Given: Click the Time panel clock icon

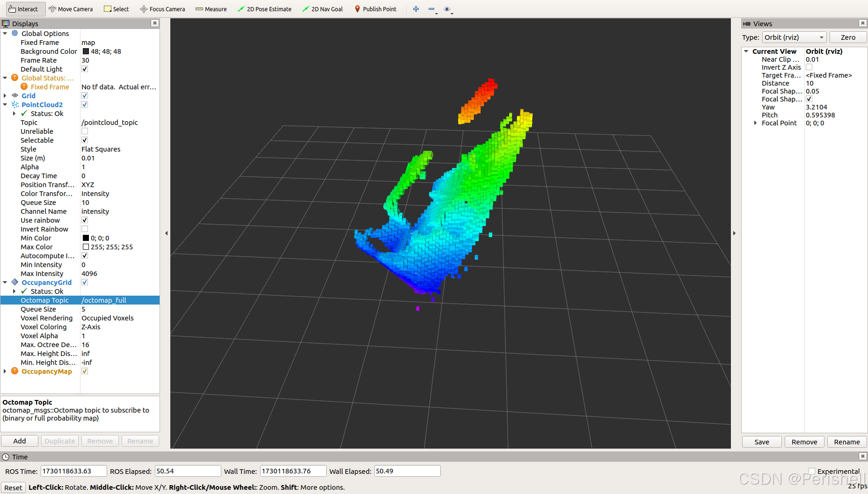Looking at the screenshot, I should pyautogui.click(x=6, y=457).
